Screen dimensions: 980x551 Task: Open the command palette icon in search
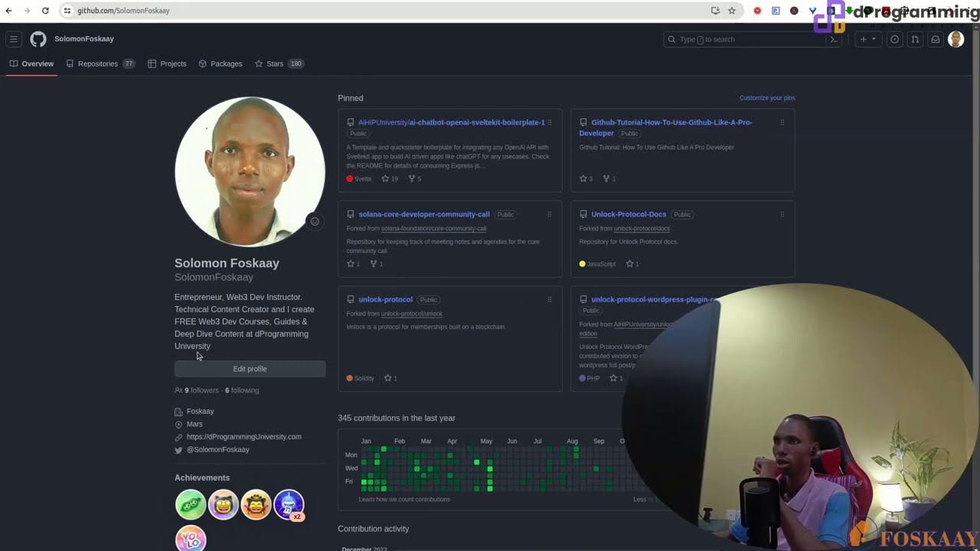point(834,39)
